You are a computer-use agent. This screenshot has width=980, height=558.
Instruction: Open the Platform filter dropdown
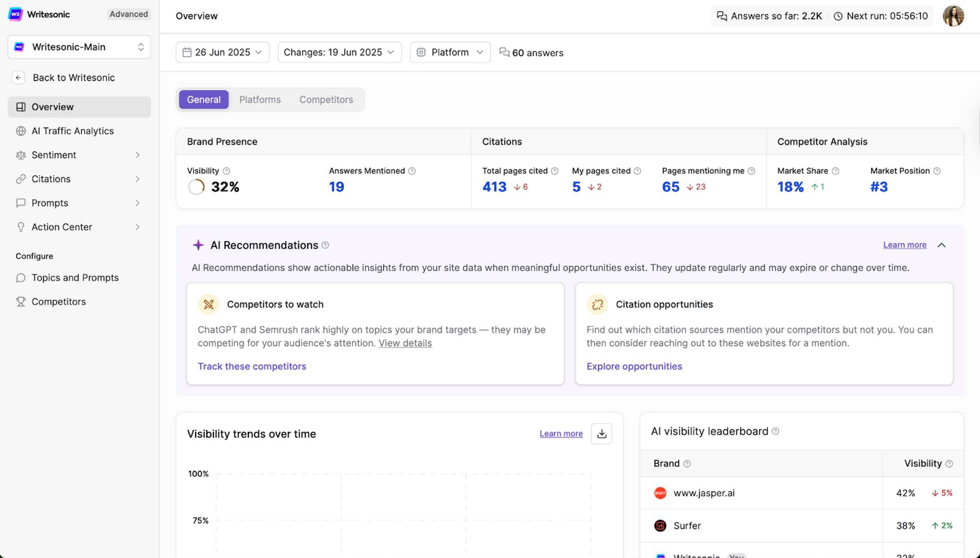click(x=450, y=52)
